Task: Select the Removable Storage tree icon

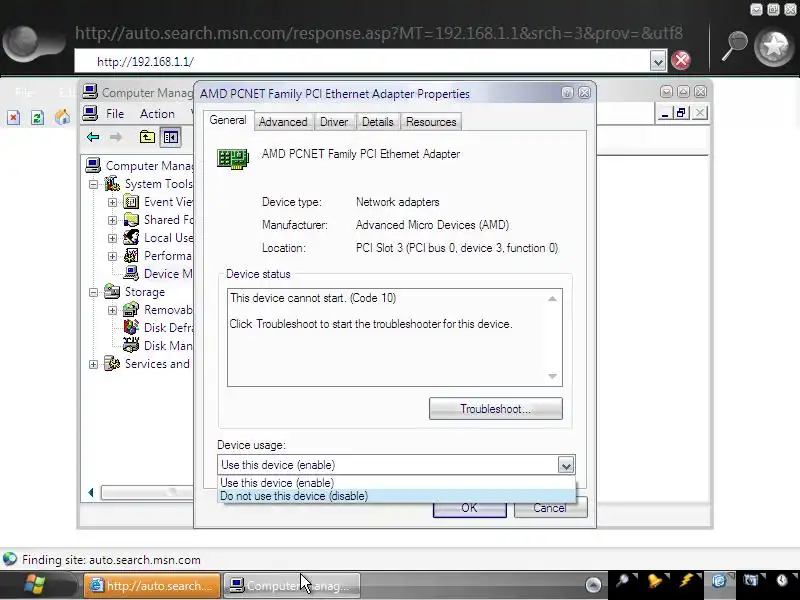Action: pyautogui.click(x=131, y=310)
